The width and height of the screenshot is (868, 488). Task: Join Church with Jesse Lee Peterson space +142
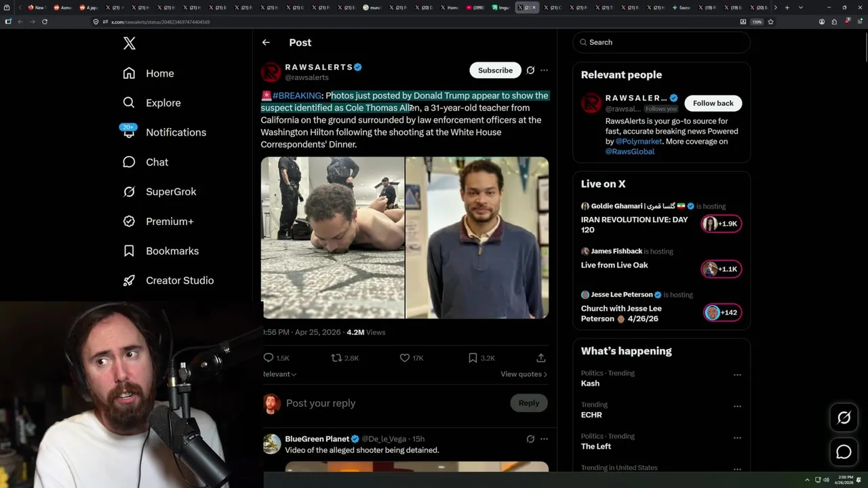click(723, 312)
